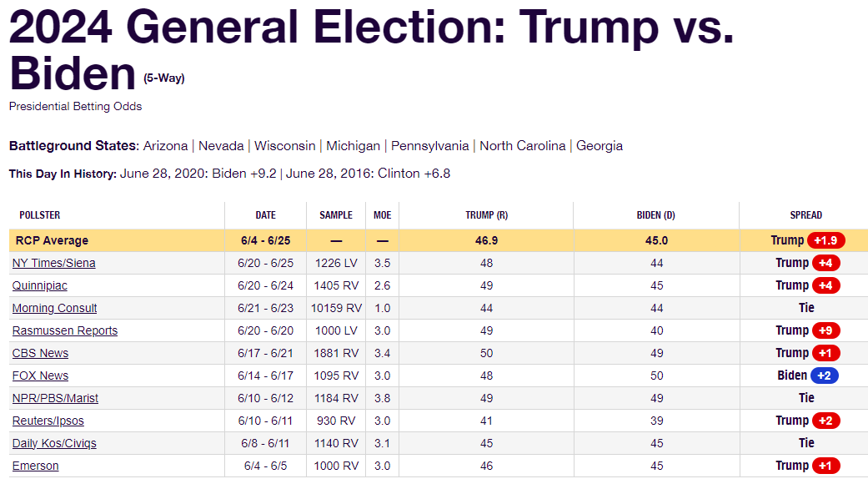Open the Rasmussen Reports poll
The image size is (868, 489).
click(64, 330)
